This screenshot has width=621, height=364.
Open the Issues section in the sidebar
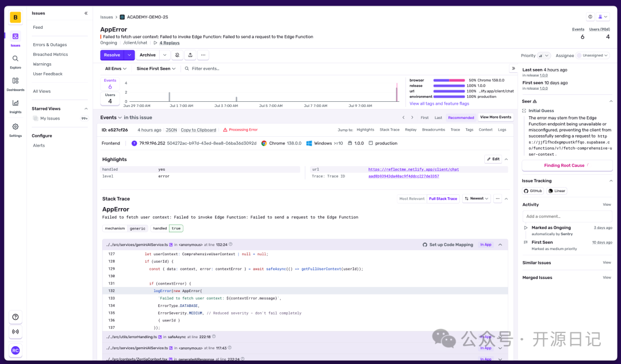tap(16, 39)
